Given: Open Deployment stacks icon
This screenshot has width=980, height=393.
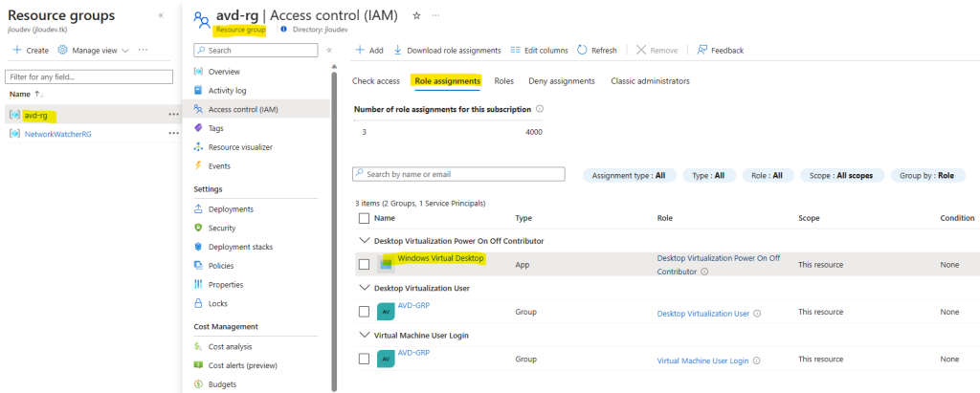Looking at the screenshot, I should 198,247.
